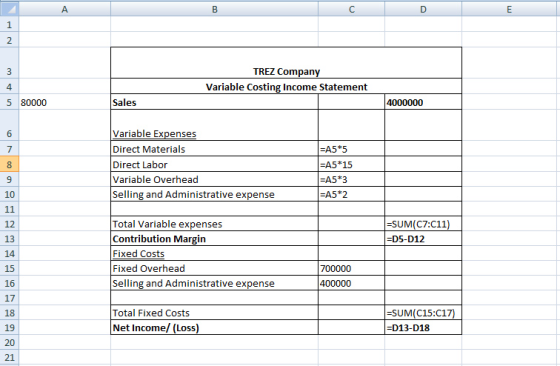
Task: Select the Sales label cell
Action: pyautogui.click(x=214, y=102)
